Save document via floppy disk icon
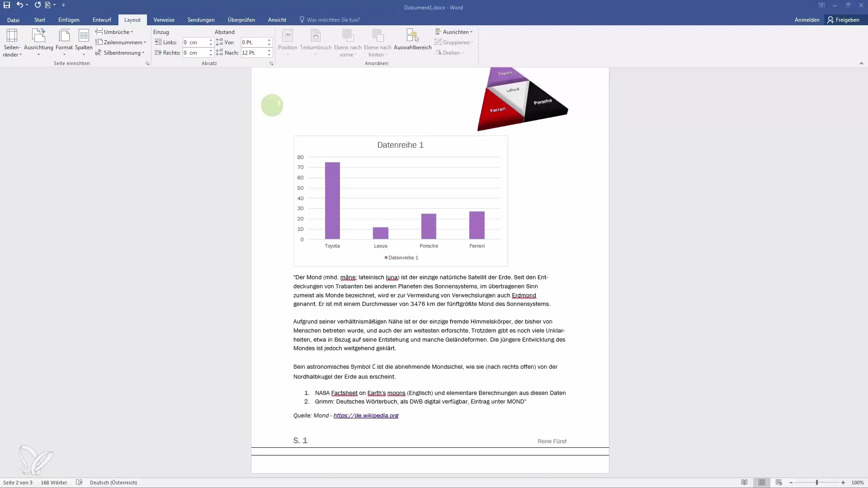Image resolution: width=868 pixels, height=488 pixels. tap(7, 5)
